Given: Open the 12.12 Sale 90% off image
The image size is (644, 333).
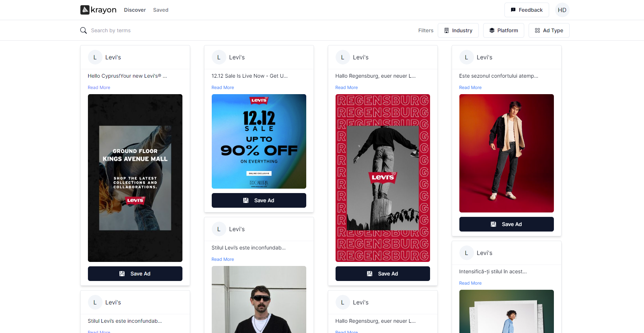Looking at the screenshot, I should click(259, 141).
